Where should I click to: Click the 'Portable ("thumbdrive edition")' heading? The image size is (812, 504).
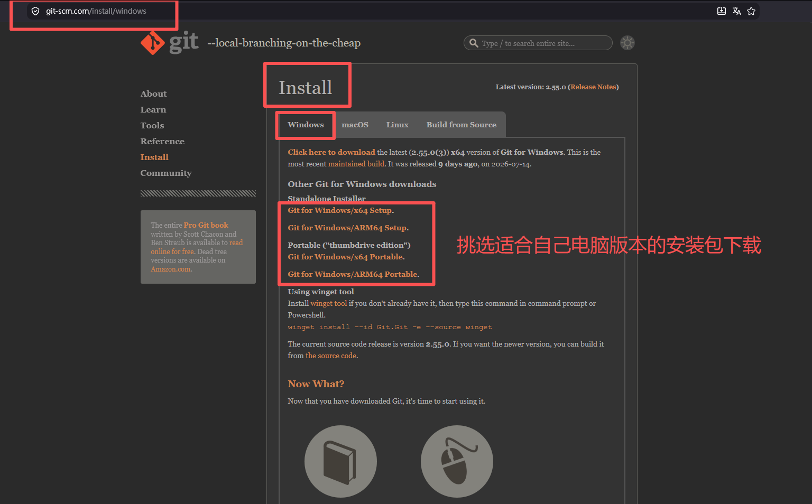[349, 245]
